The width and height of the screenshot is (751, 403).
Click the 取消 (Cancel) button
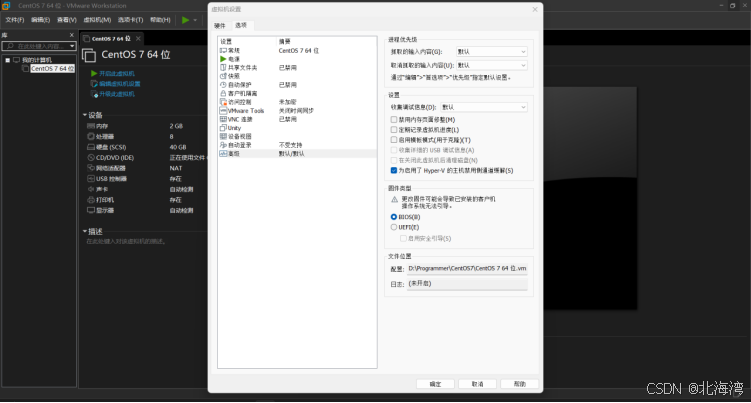click(478, 384)
